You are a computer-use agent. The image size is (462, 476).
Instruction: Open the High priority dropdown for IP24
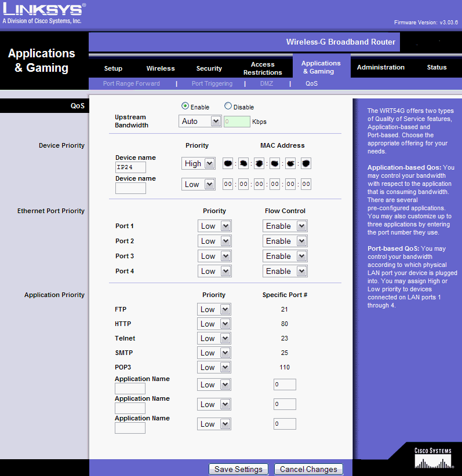[198, 163]
